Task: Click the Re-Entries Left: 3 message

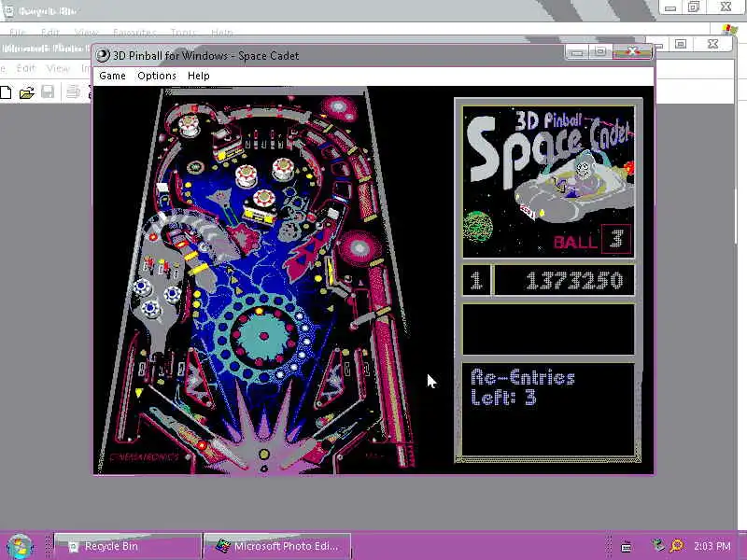Action: coord(523,386)
